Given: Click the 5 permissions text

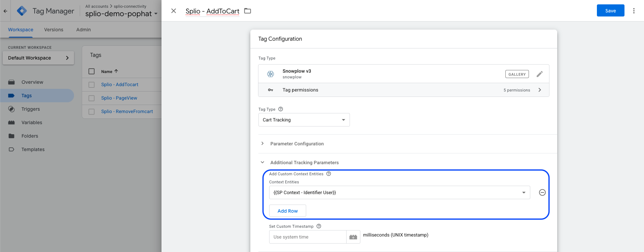Looking at the screenshot, I should coord(517,90).
